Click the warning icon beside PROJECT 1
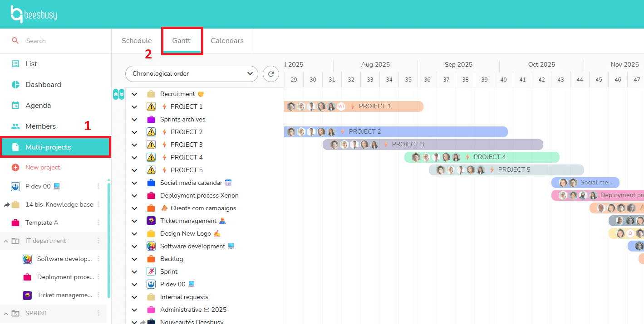This screenshot has height=324, width=644. 151,106
